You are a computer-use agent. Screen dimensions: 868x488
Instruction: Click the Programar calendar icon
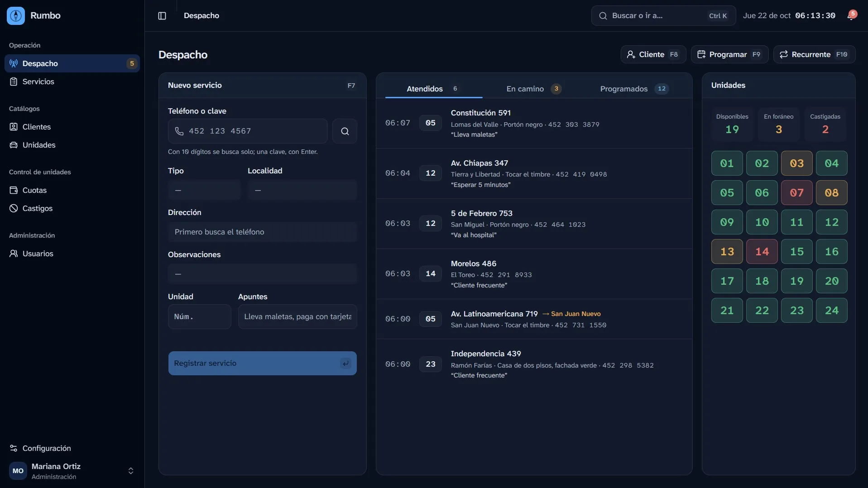(701, 54)
